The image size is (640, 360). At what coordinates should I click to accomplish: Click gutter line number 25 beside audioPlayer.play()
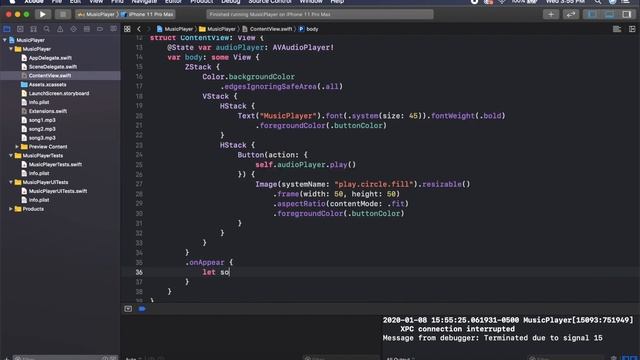point(139,164)
